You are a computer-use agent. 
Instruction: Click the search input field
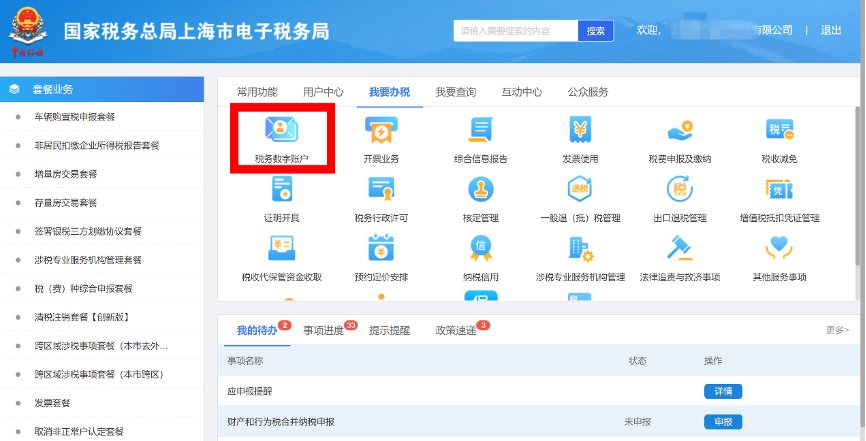click(x=515, y=31)
